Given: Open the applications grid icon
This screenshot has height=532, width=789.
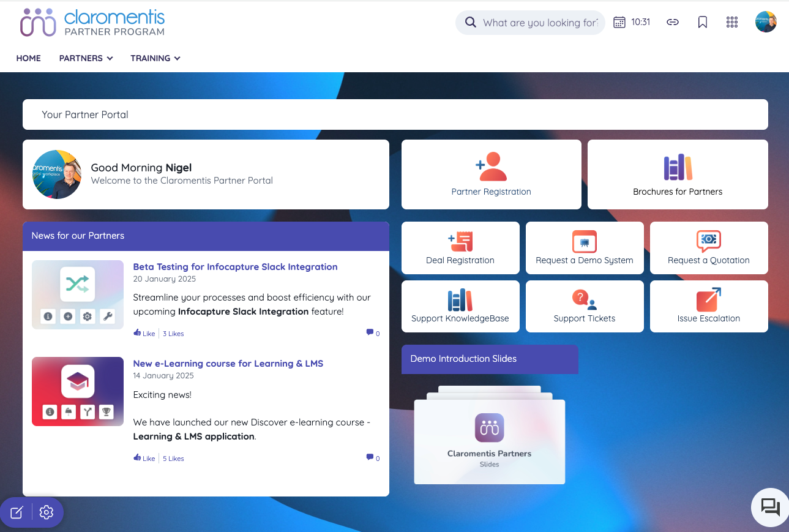Looking at the screenshot, I should pyautogui.click(x=732, y=23).
